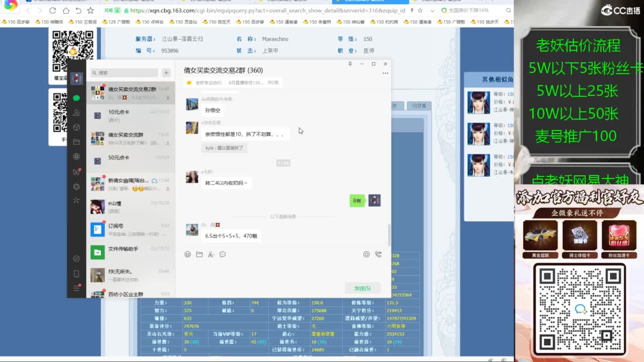This screenshot has width=644, height=362.
Task: Open the WeChat mini programs panel
Action: 76,259
